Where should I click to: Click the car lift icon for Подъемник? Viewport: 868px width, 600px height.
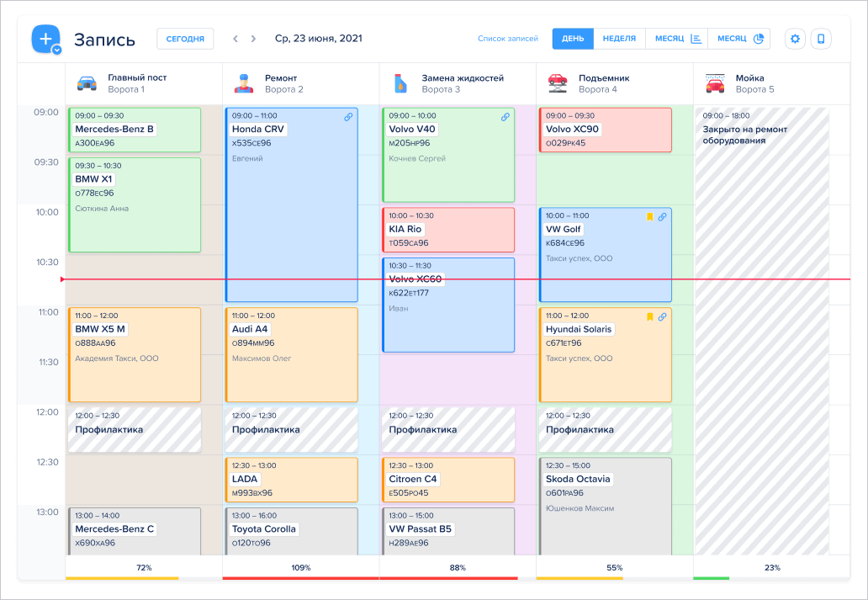(x=558, y=83)
